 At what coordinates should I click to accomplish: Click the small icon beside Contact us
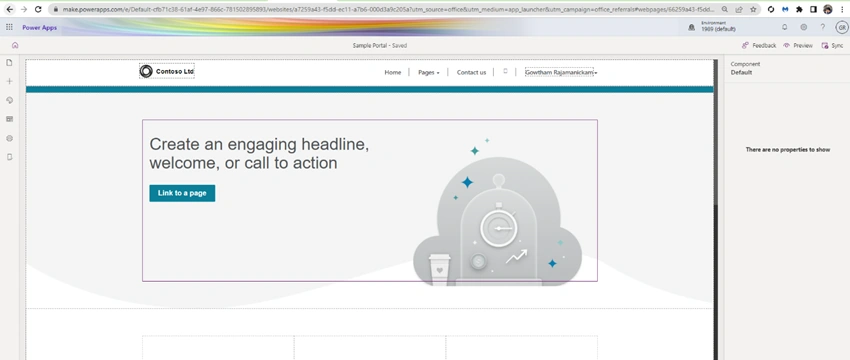point(505,71)
